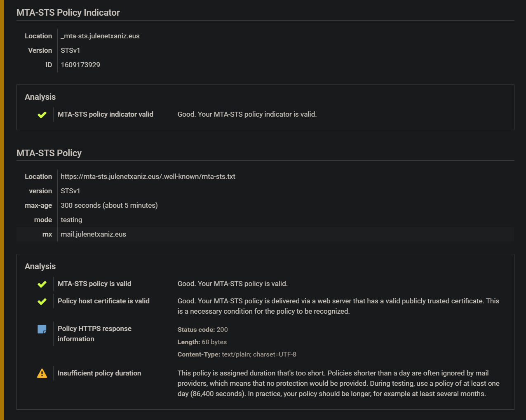The image size is (526, 420).
Task: Click the MTA-STS policy indicator valid label
Action: tap(106, 114)
